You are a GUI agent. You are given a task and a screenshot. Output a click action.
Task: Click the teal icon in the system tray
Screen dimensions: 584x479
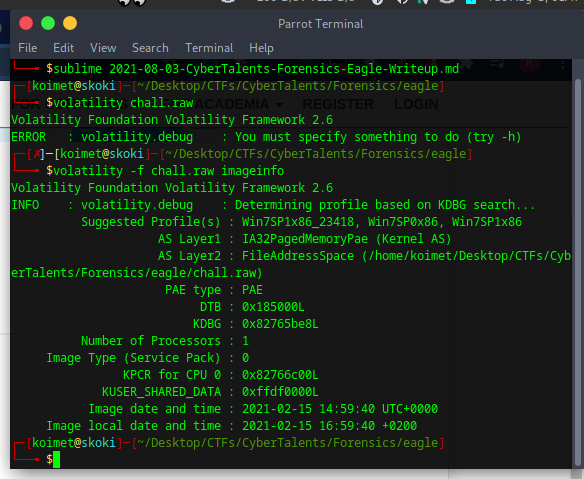point(471,1)
